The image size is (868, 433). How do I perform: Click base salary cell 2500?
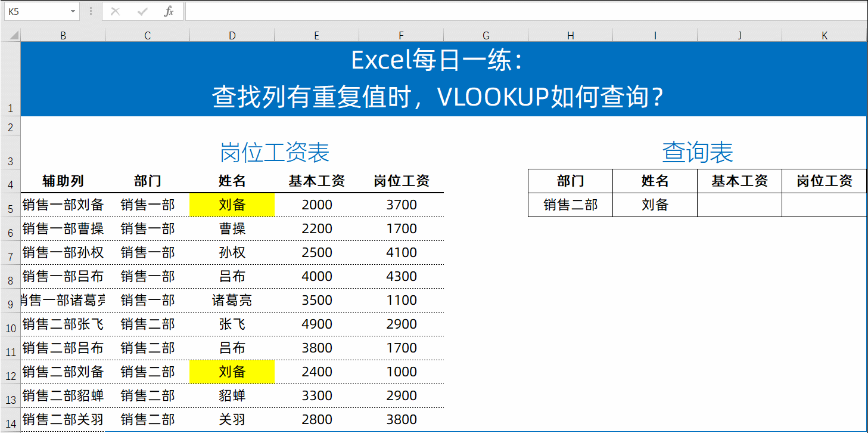click(x=317, y=253)
